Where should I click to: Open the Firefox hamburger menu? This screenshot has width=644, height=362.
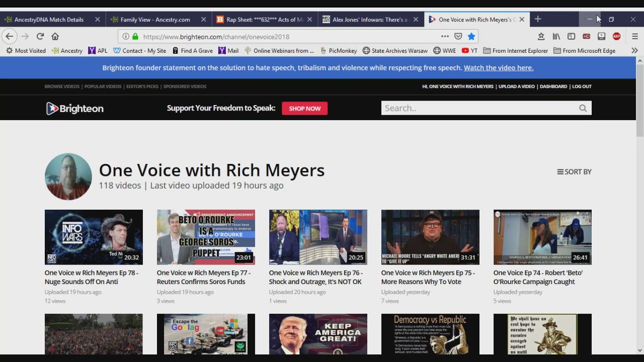635,36
